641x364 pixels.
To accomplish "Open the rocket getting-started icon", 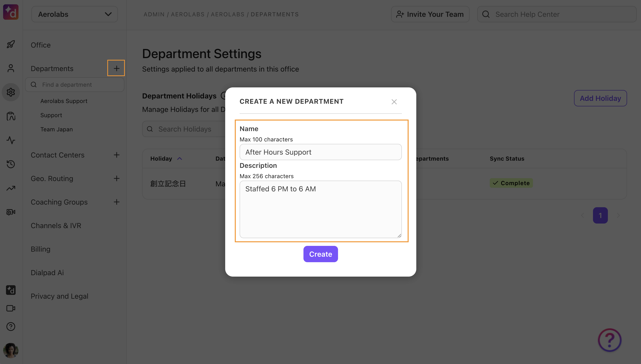I will (x=11, y=44).
